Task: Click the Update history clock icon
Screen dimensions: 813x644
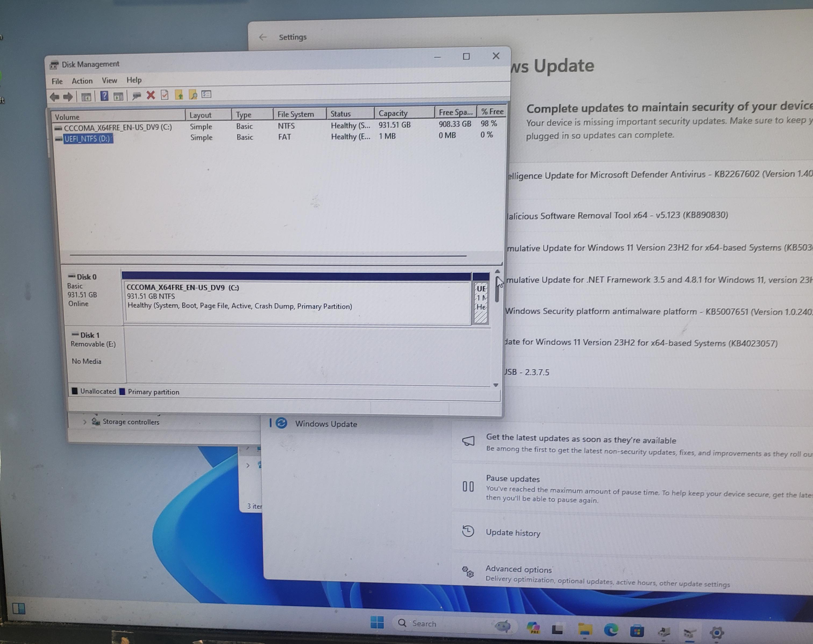Action: (468, 531)
